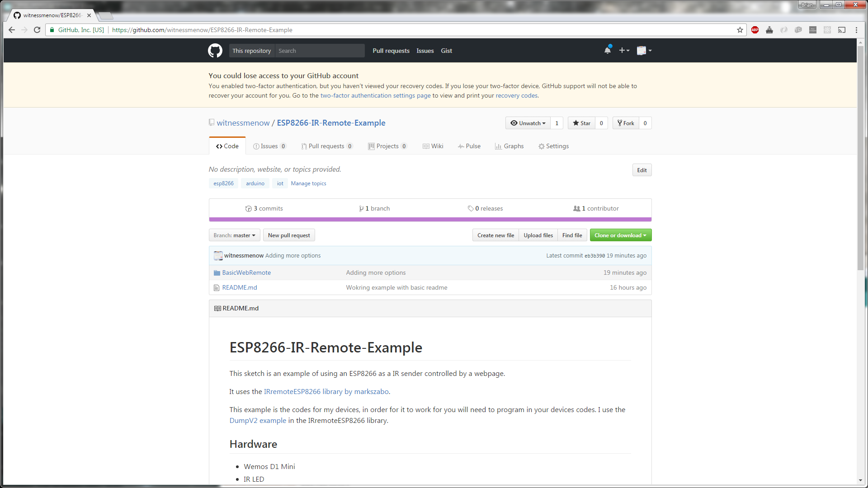Open the Chromecast cast icon in the toolbar

[842, 30]
